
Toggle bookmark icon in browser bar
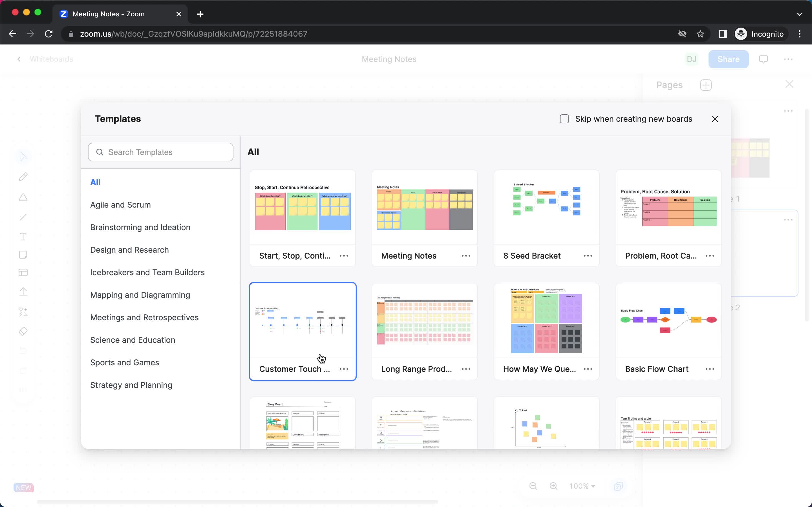point(701,34)
